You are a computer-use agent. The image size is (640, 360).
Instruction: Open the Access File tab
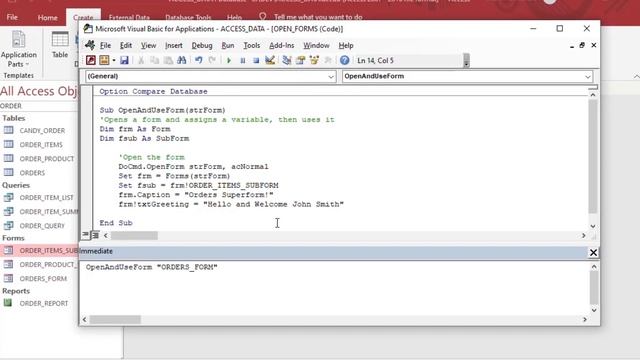tap(12, 17)
